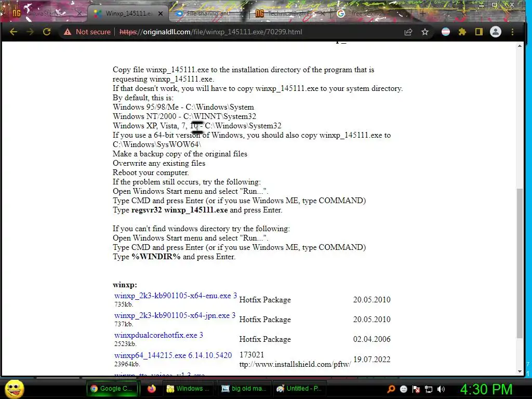Open winxp64_144215.exe link
The height and width of the screenshot is (399, 532).
click(x=173, y=355)
